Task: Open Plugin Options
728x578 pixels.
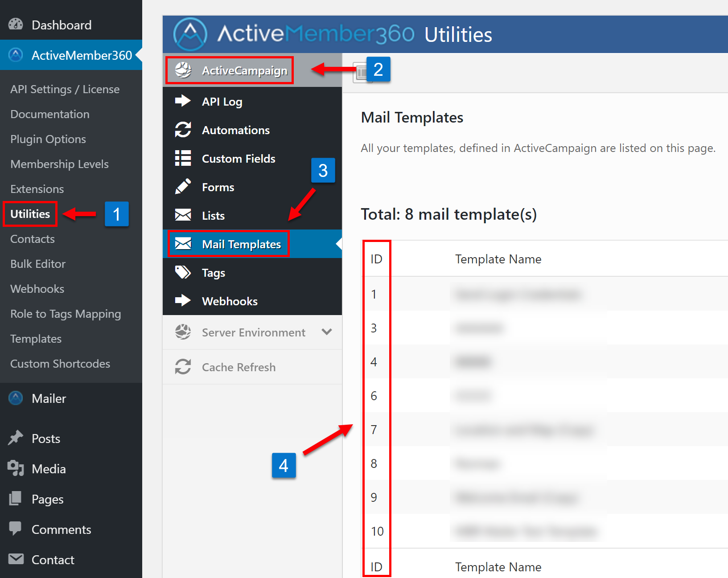Action: tap(48, 139)
